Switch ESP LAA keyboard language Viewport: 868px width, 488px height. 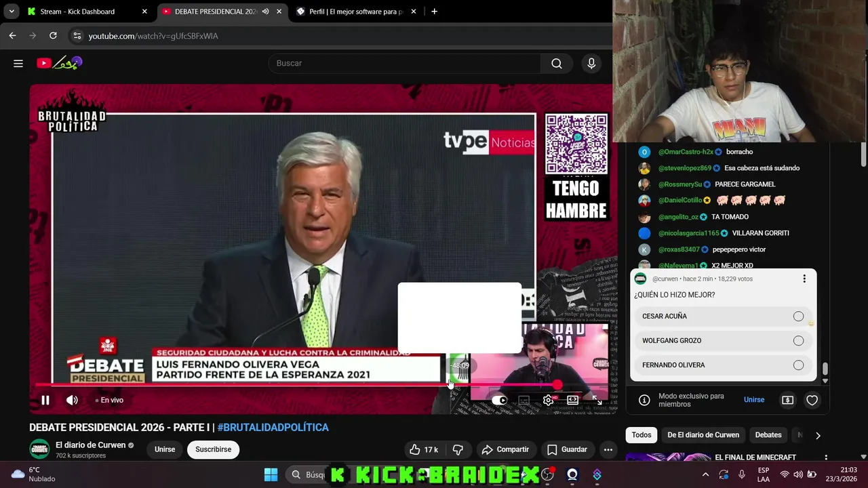pos(764,474)
